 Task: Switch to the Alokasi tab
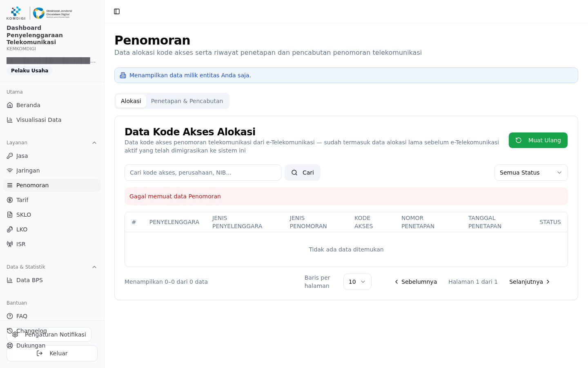tap(131, 101)
